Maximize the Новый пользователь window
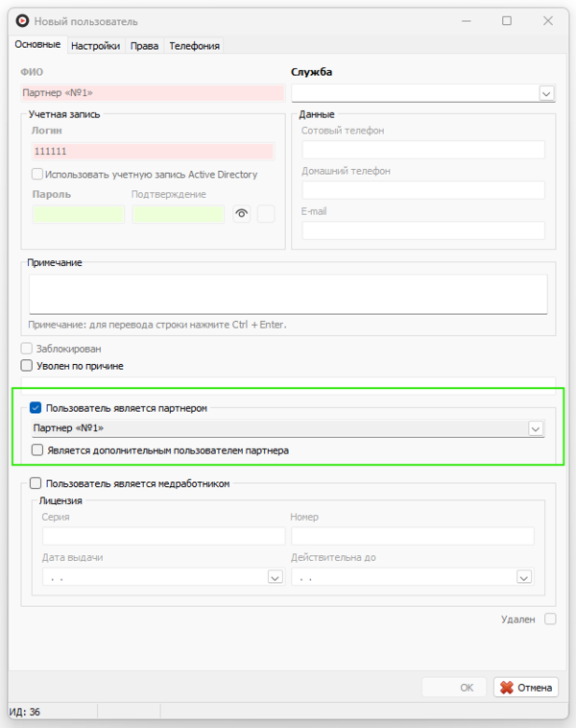The height and width of the screenshot is (728, 576). pyautogui.click(x=507, y=21)
